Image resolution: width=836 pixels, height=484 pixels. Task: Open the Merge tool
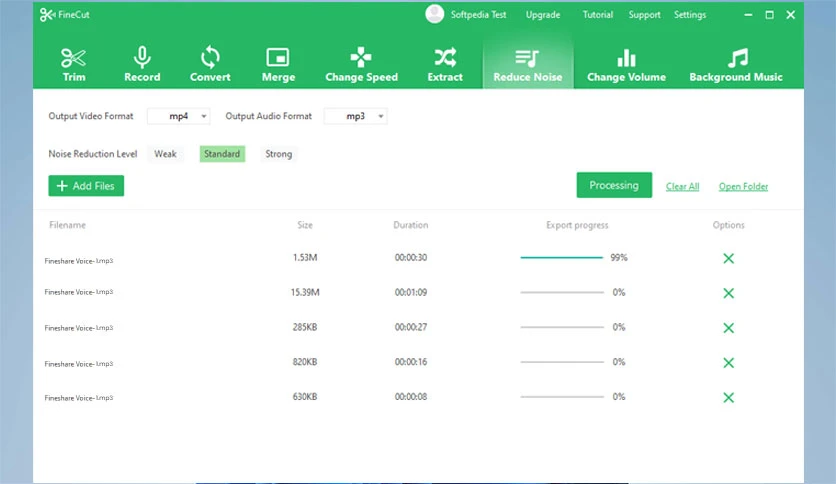278,64
